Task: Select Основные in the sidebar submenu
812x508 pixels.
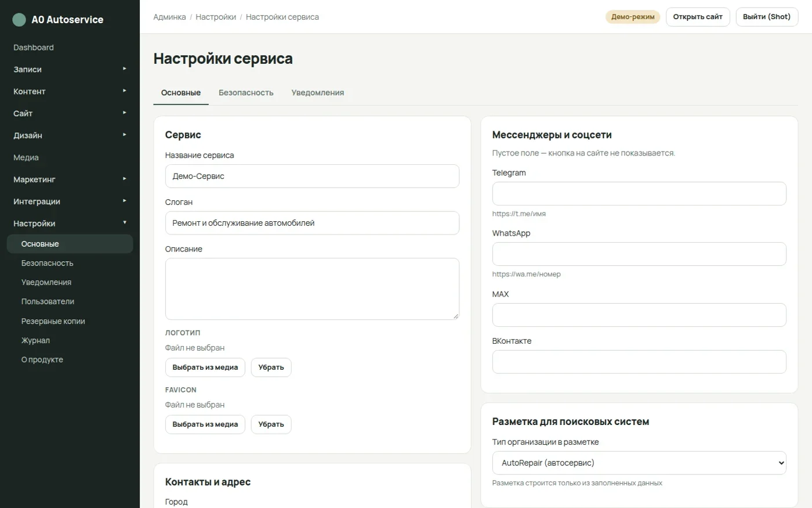Action: pyautogui.click(x=70, y=244)
